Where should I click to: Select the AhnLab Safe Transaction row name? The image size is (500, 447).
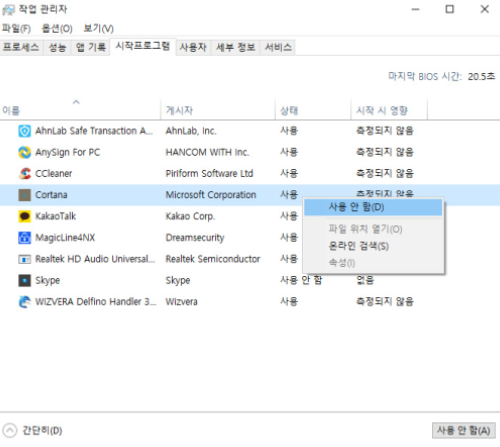click(x=94, y=131)
